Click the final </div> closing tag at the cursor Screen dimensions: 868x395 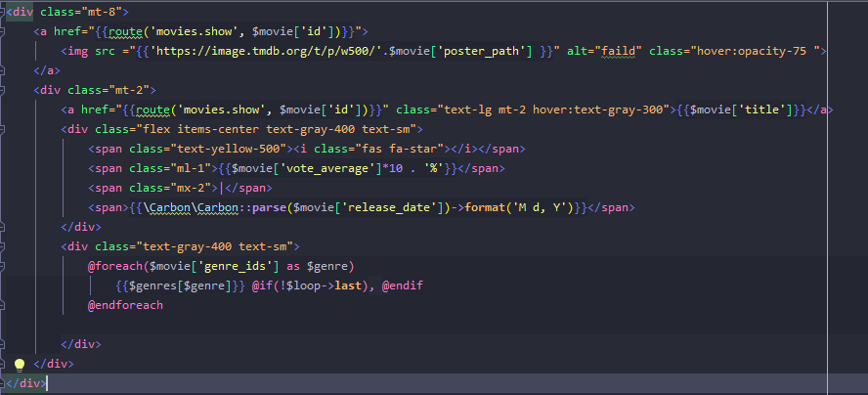tap(26, 383)
